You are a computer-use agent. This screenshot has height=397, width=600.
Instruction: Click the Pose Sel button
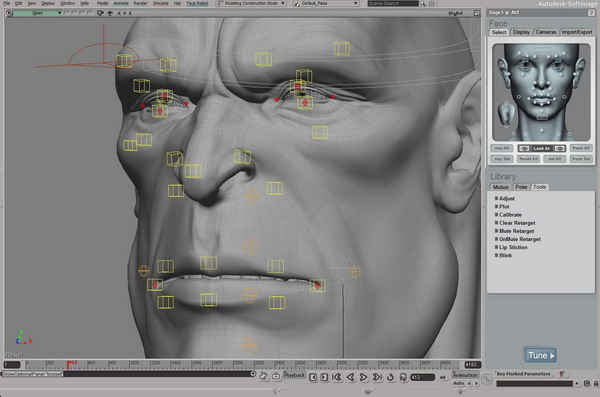click(581, 159)
